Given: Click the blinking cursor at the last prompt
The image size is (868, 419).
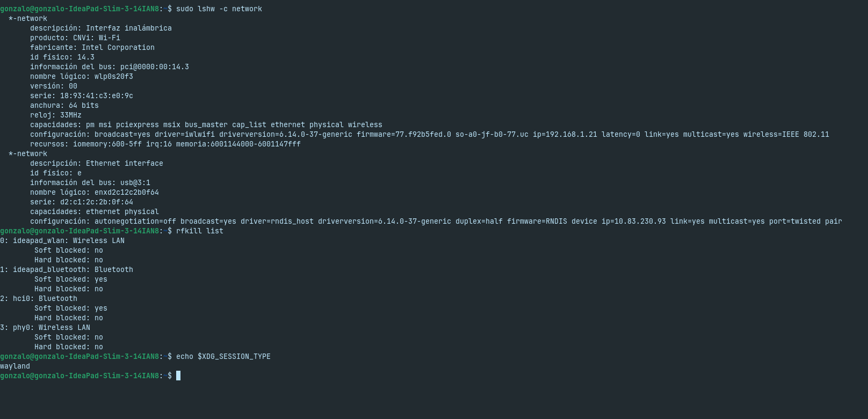Looking at the screenshot, I should point(178,376).
